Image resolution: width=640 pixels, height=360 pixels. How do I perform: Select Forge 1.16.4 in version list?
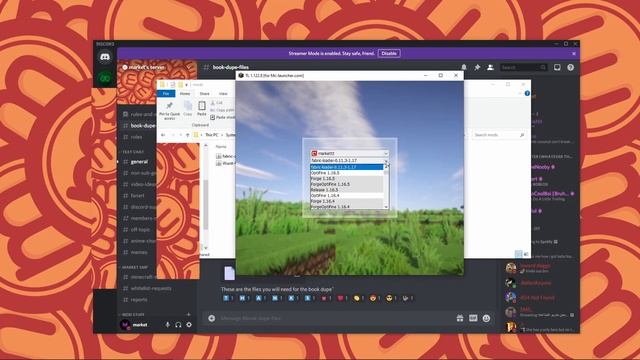(347, 201)
